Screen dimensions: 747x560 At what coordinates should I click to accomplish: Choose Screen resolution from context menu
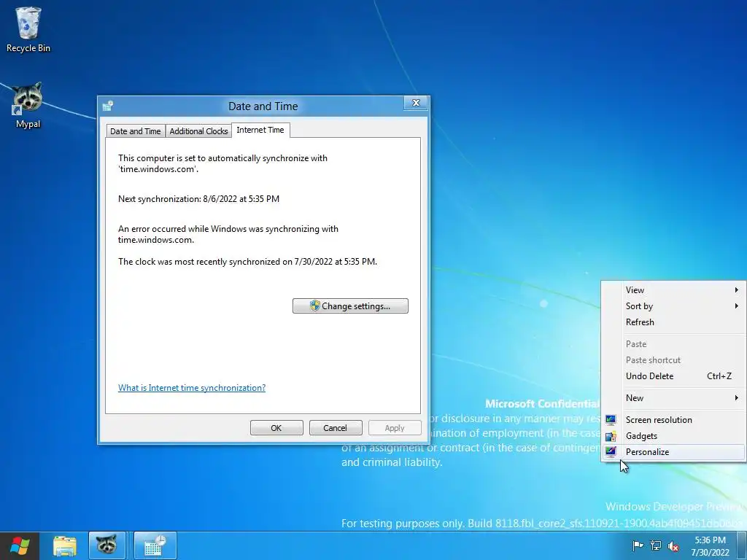point(673,420)
